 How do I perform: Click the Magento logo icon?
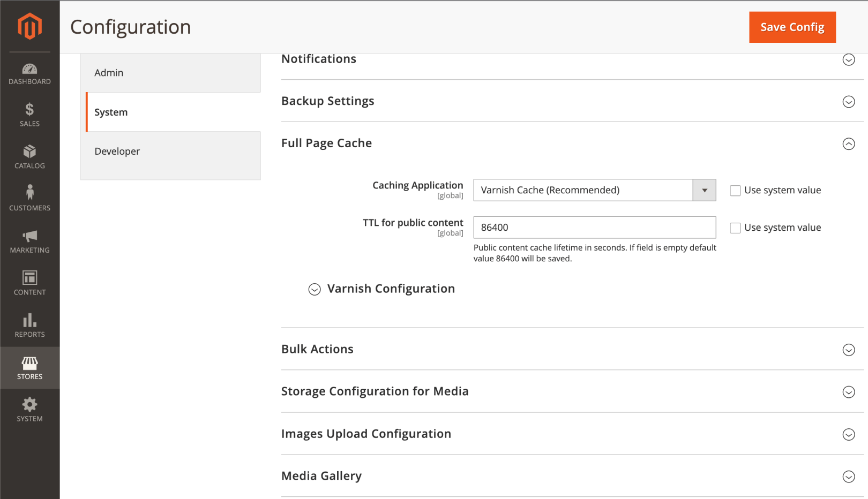click(x=29, y=25)
